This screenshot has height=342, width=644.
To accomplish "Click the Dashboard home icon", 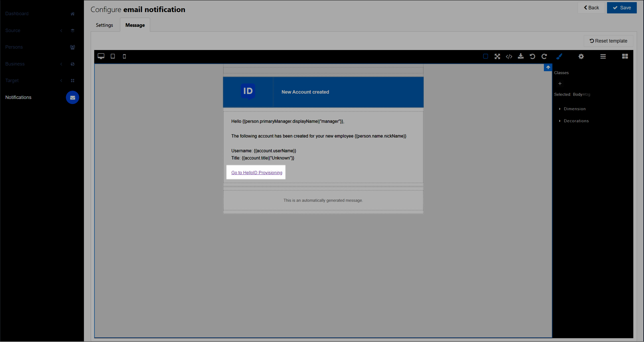I will click(72, 14).
